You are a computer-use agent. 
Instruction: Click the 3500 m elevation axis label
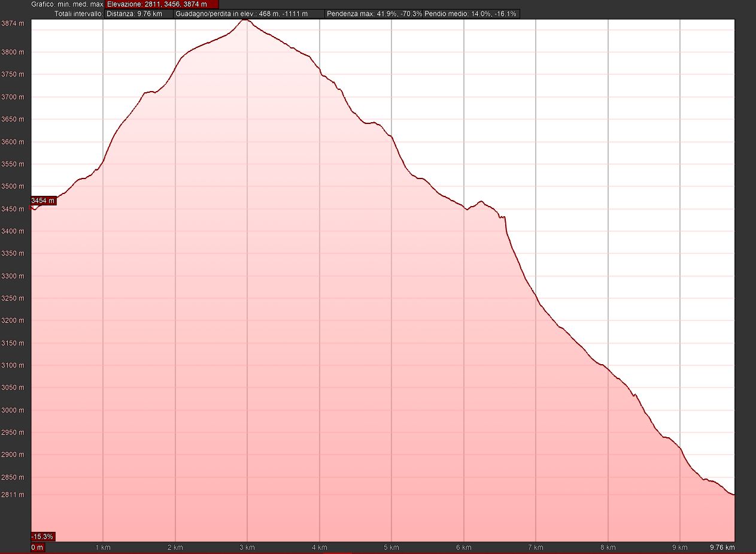(x=13, y=186)
